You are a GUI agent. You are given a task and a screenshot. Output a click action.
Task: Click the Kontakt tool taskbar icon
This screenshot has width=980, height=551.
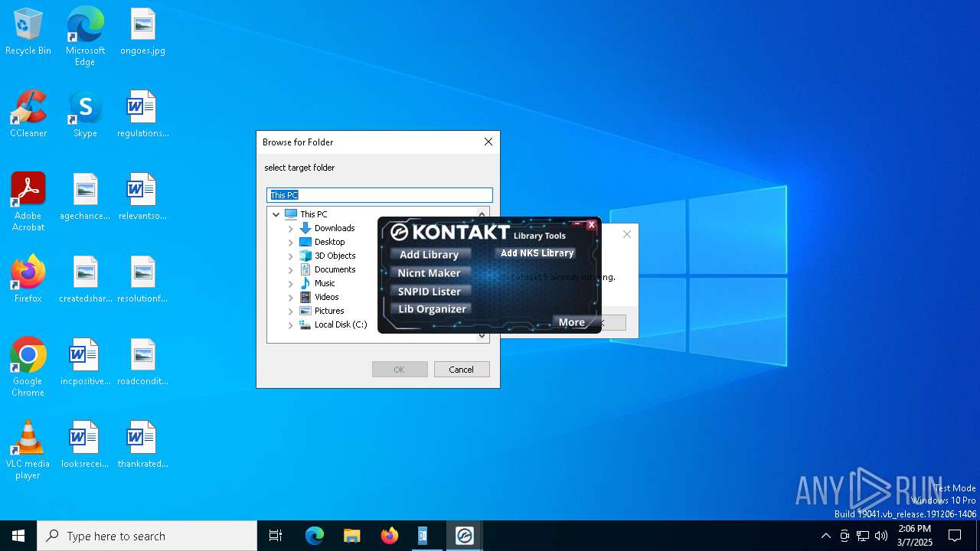pyautogui.click(x=464, y=536)
